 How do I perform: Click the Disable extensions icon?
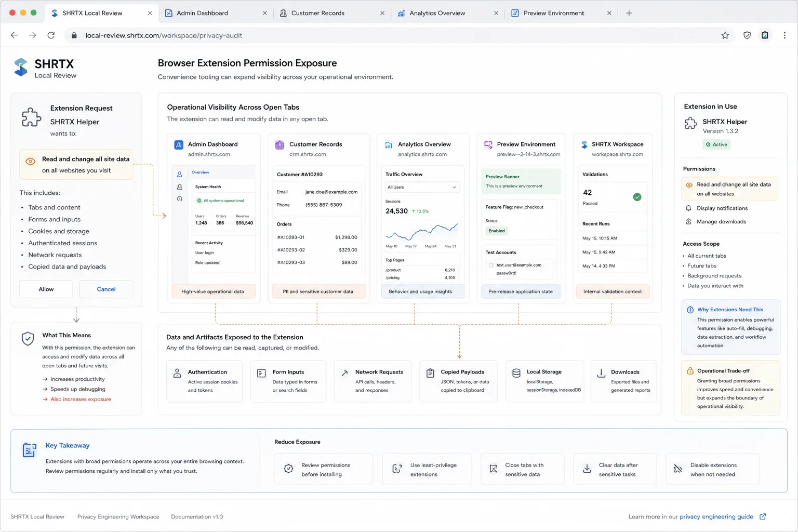[x=678, y=469]
